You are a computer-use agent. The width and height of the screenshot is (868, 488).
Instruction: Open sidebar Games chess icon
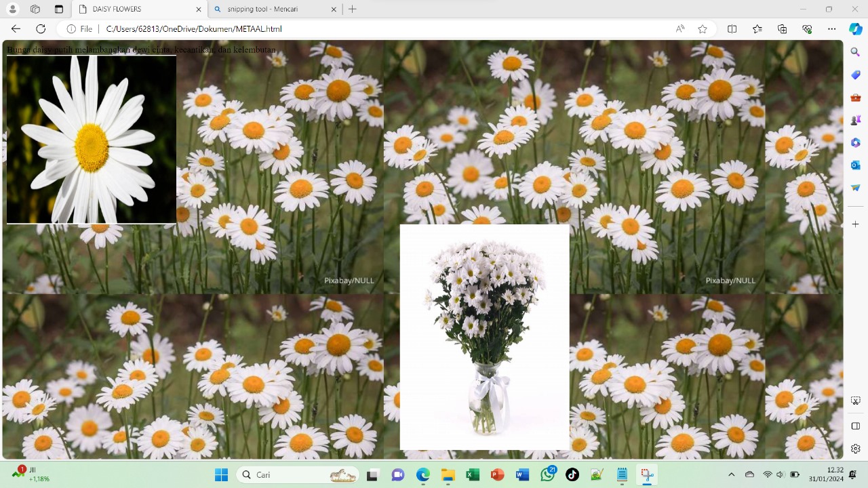pyautogui.click(x=855, y=120)
